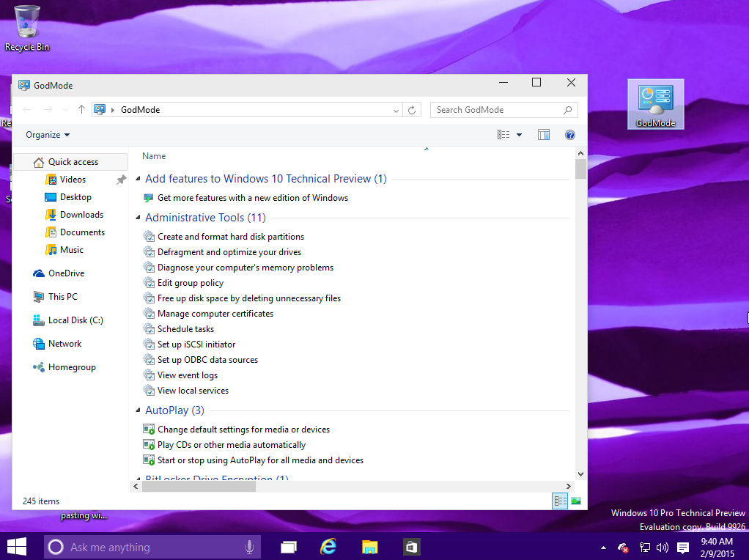Open the Windows Store from the taskbar
This screenshot has width=749, height=560.
[x=410, y=546]
